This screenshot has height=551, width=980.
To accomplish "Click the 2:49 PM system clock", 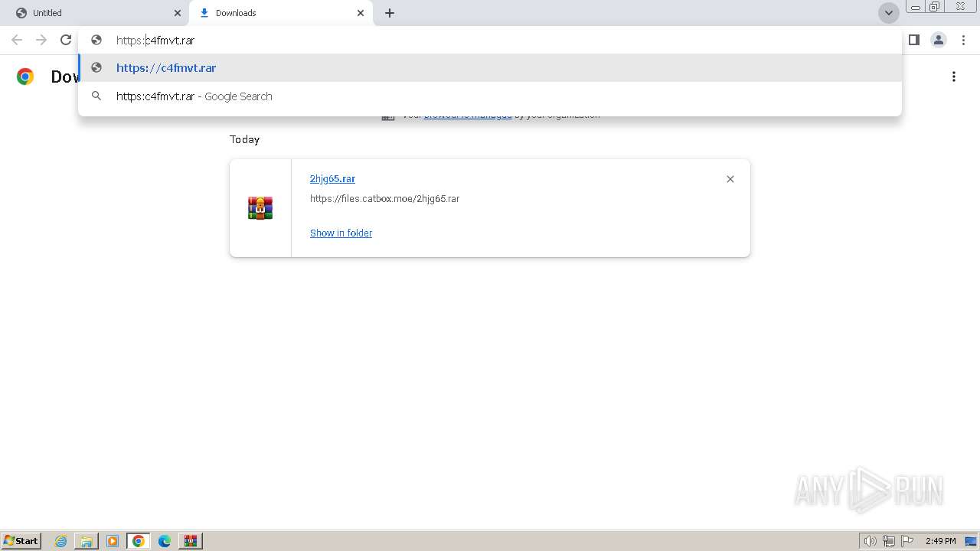I will (940, 541).
